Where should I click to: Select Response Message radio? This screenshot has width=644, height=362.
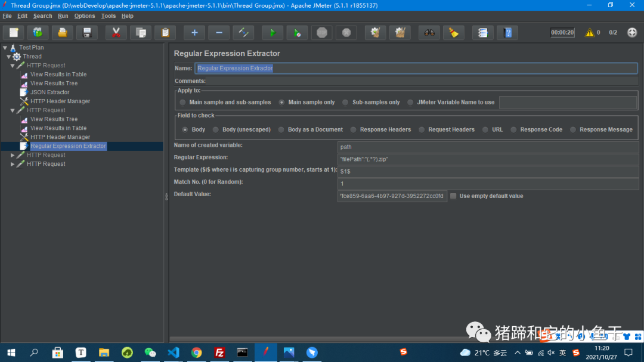[573, 129]
